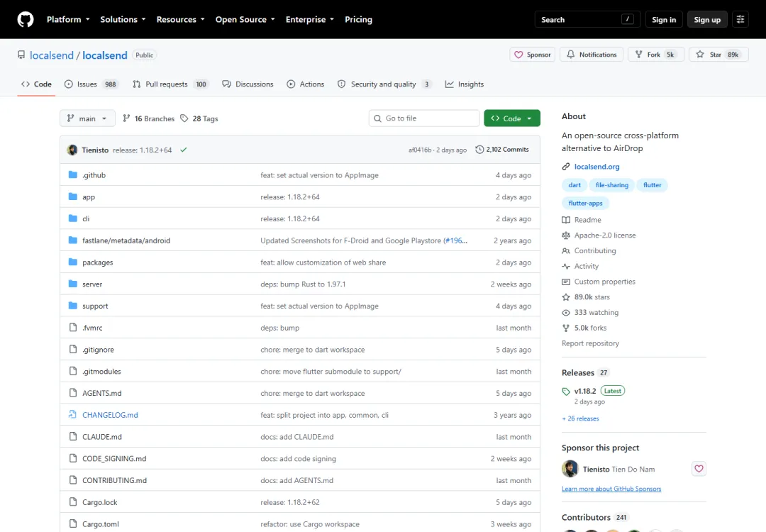
Task: Open the Pricing page
Action: 359,20
